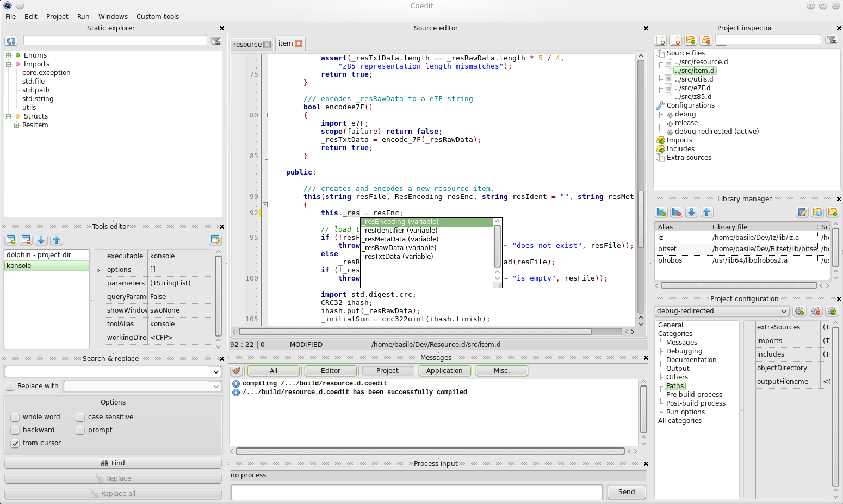Open the Custom tools menu
843x504 pixels.
tap(158, 16)
